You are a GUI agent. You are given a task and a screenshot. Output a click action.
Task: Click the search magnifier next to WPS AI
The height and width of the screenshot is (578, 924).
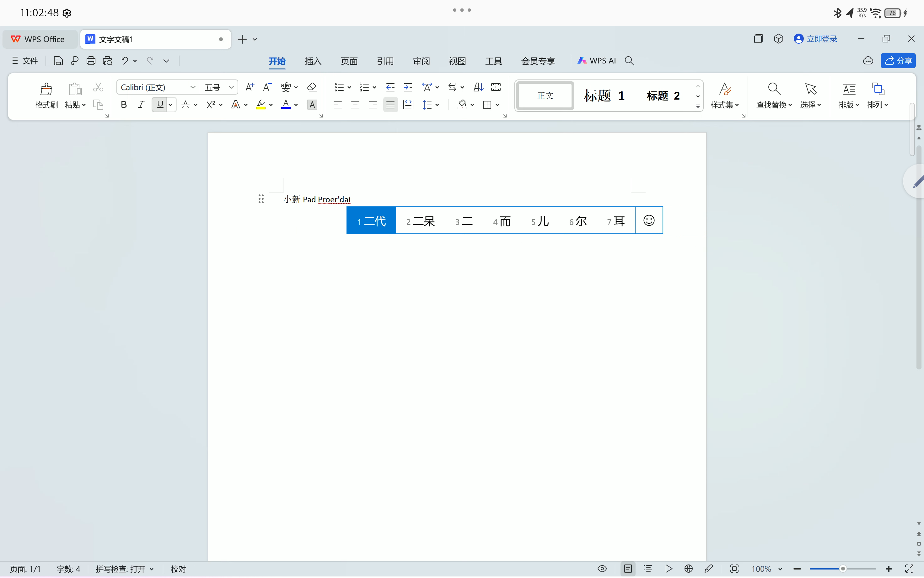click(629, 61)
